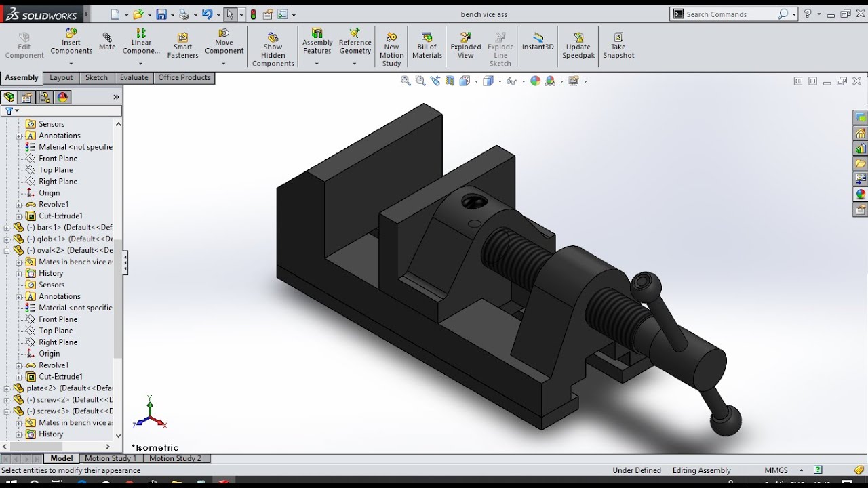868x488 pixels.
Task: Click the Zoom to Fit icon
Action: point(406,81)
